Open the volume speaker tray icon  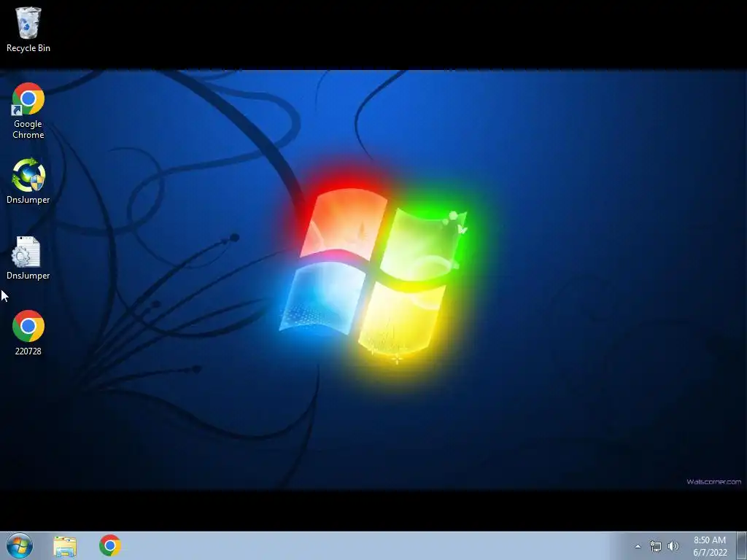(x=673, y=546)
